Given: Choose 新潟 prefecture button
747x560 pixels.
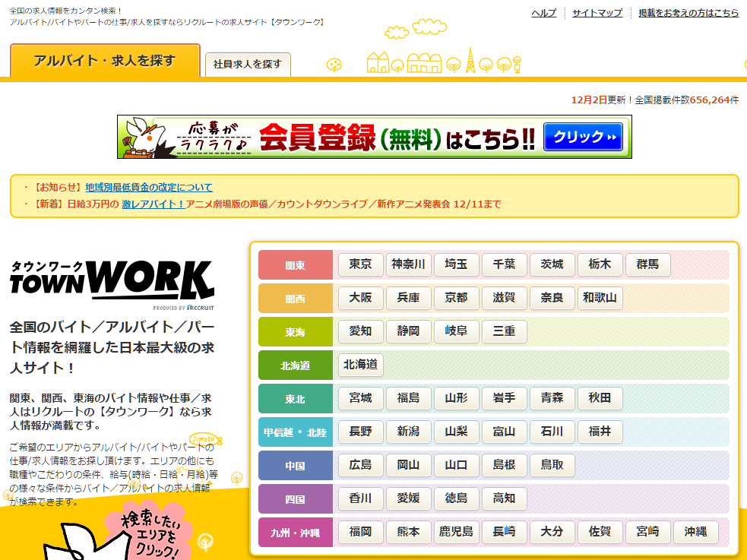Looking at the screenshot, I should point(408,432).
